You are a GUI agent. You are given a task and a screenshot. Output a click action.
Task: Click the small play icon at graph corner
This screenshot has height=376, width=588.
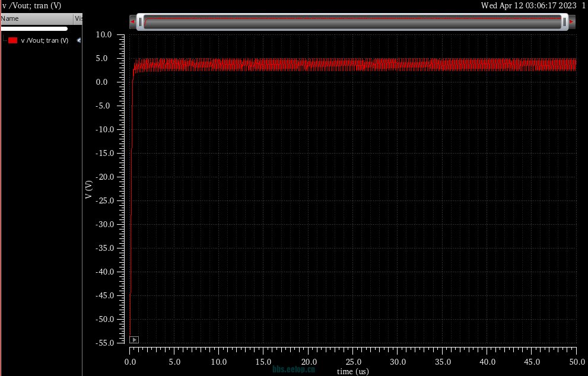pos(134,340)
